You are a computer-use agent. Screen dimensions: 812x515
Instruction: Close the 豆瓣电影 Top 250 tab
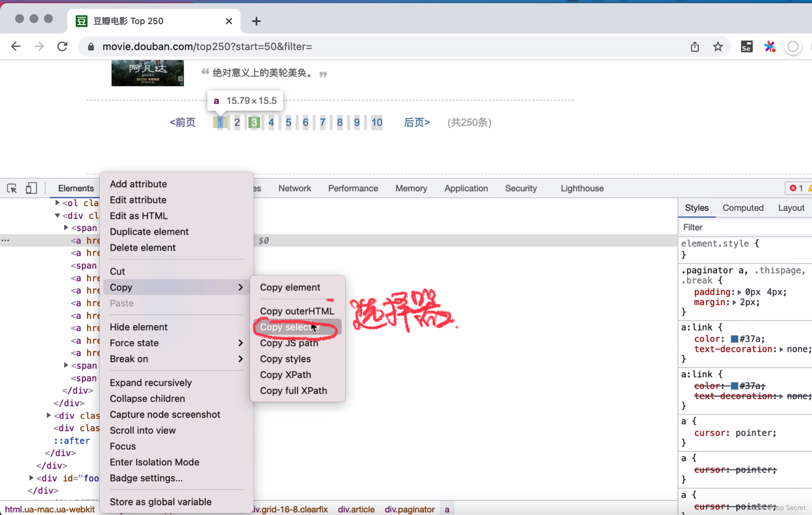coord(229,21)
